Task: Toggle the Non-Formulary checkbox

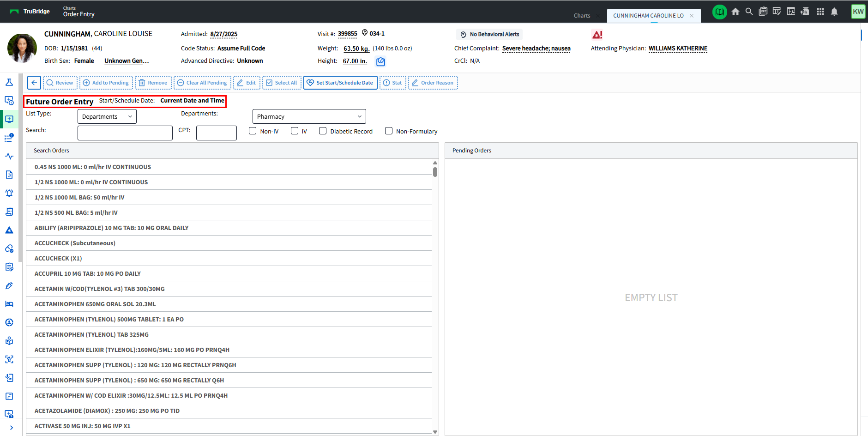Action: pos(389,131)
